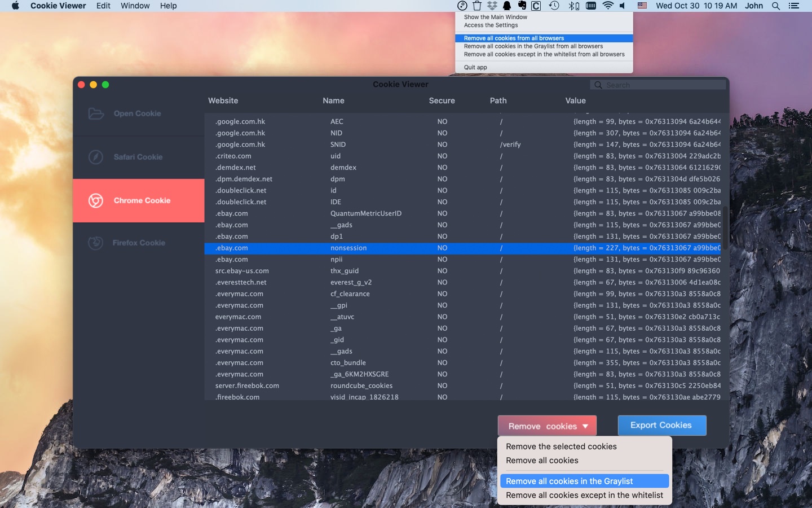Screen dimensions: 812x508
Task: Choose Quit app from status menu
Action: [544, 67]
